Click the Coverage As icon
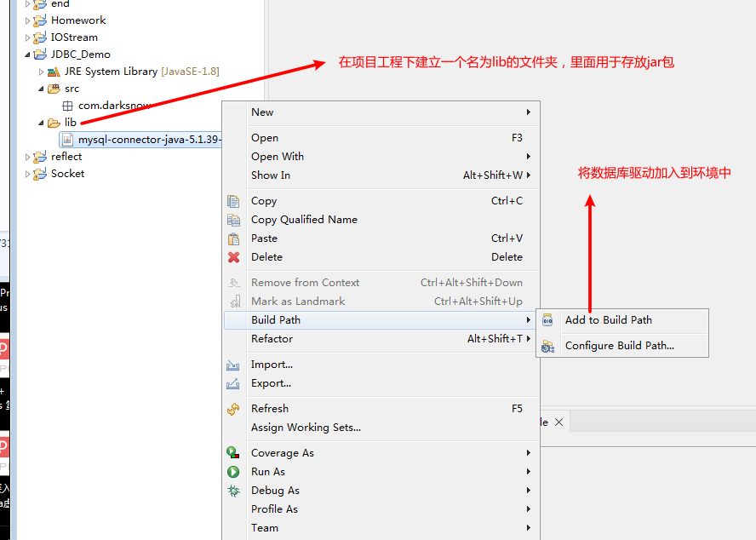 [233, 452]
